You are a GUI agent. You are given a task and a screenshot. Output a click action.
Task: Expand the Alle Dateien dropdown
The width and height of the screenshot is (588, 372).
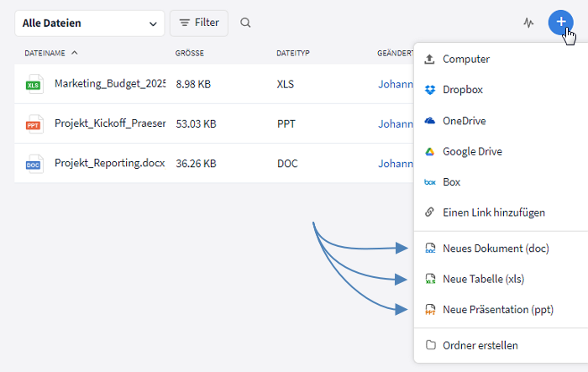coord(89,24)
